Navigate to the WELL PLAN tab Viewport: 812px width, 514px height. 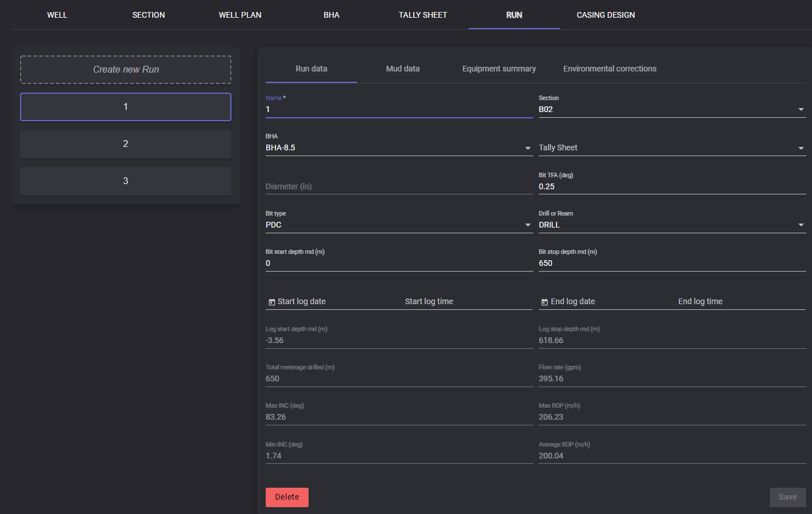[x=240, y=15]
